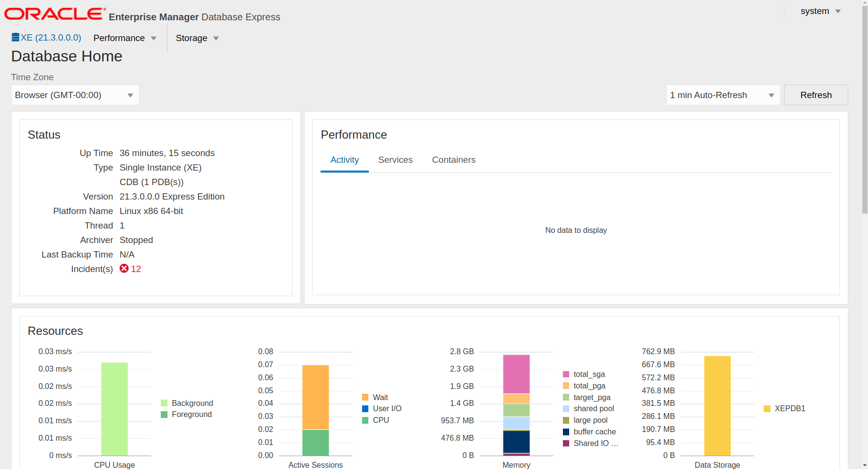Click the '762.9 MB' storage axis label
Image resolution: width=868 pixels, height=474 pixels.
click(658, 352)
